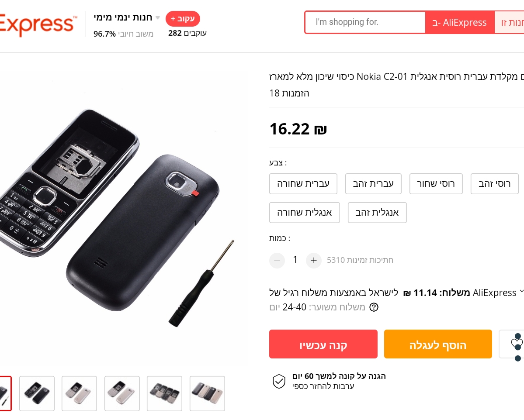Search in AliExpress tab of search bar
This screenshot has height=420, width=524.
click(460, 23)
